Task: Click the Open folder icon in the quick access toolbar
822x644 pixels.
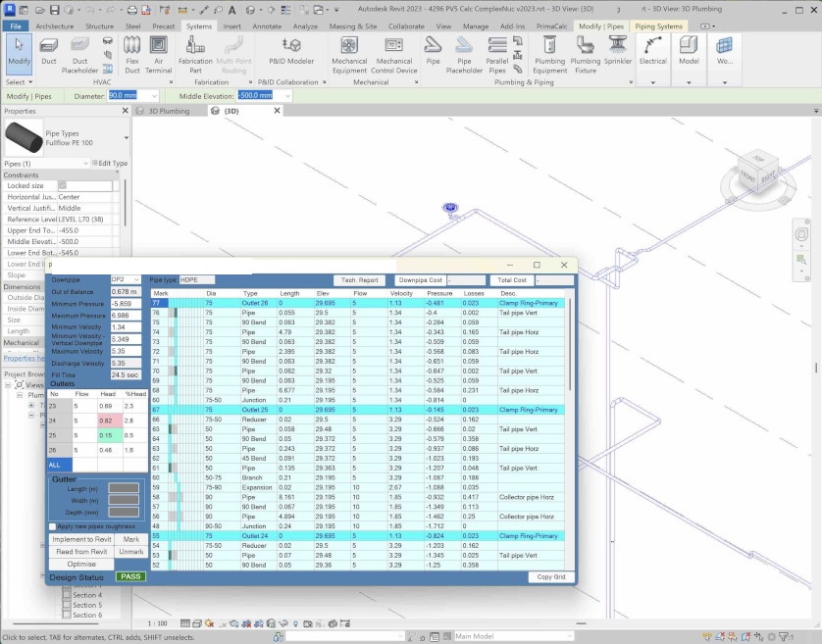Action: (x=40, y=10)
